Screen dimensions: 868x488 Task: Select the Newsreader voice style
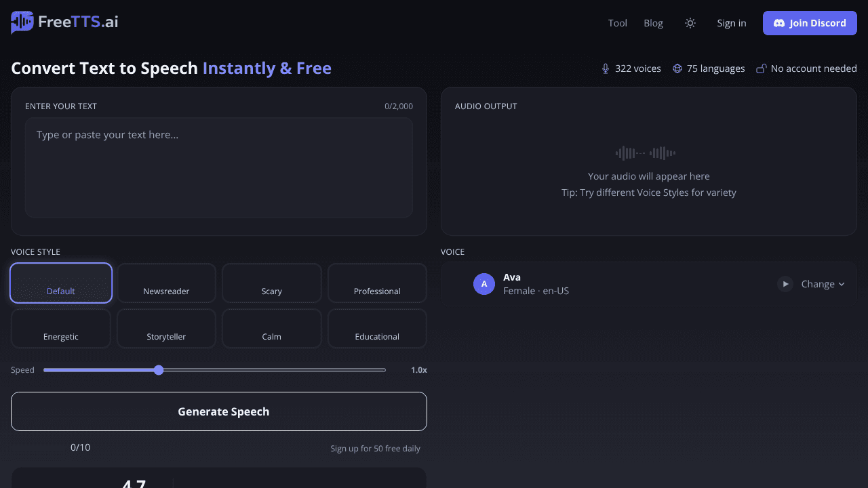click(x=166, y=283)
